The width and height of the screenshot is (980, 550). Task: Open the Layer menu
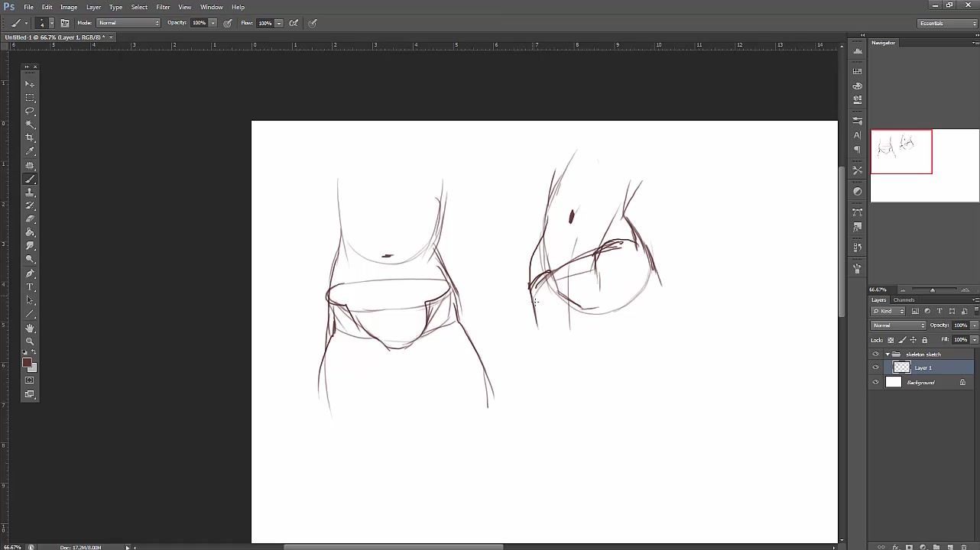coord(93,7)
